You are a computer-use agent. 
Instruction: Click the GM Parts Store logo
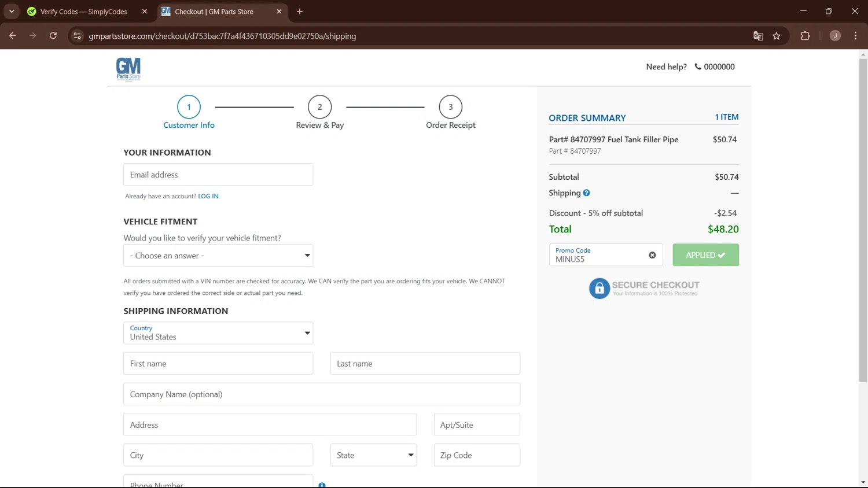pyautogui.click(x=128, y=69)
